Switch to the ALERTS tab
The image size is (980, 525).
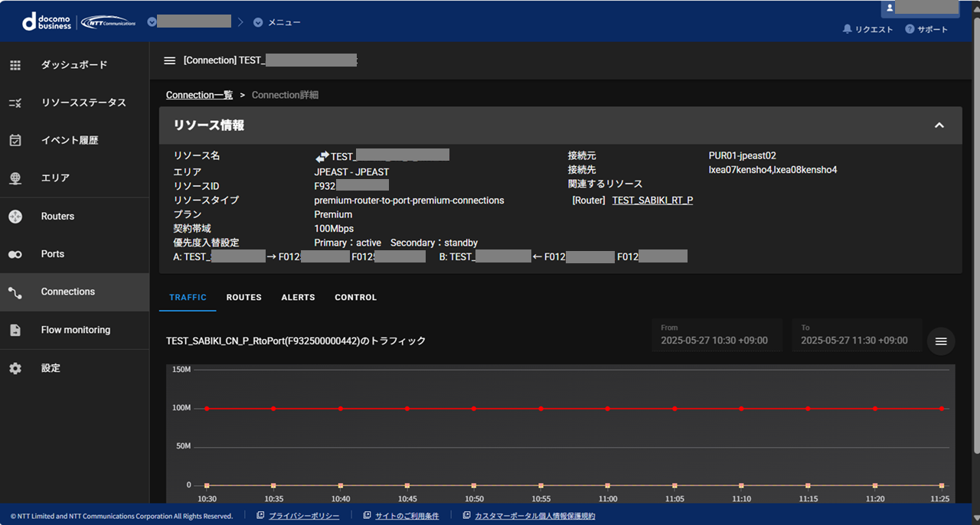point(298,297)
